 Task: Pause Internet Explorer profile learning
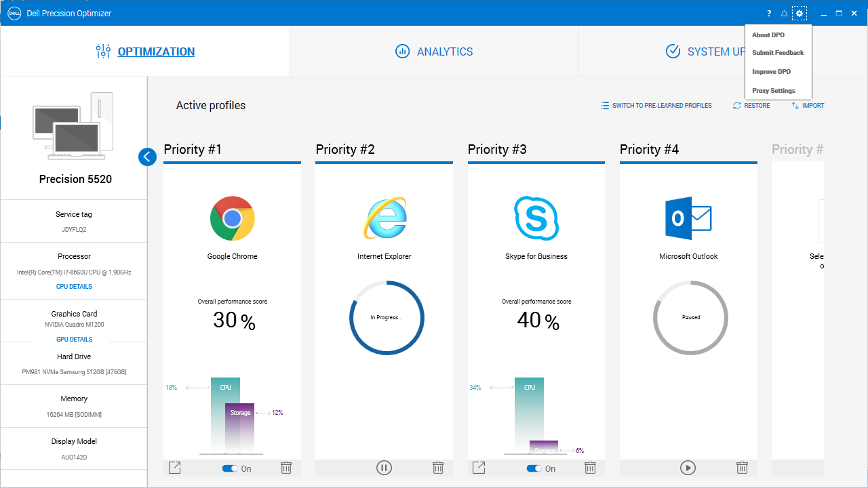(384, 468)
